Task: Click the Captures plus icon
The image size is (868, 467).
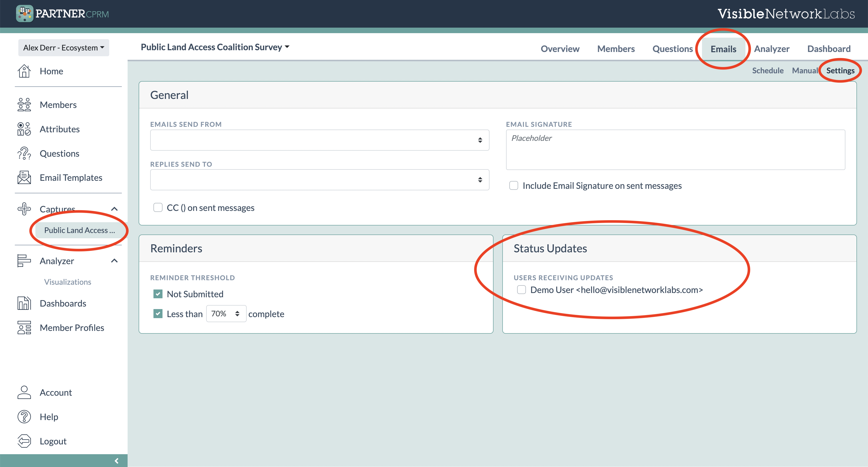Action: coord(24,209)
